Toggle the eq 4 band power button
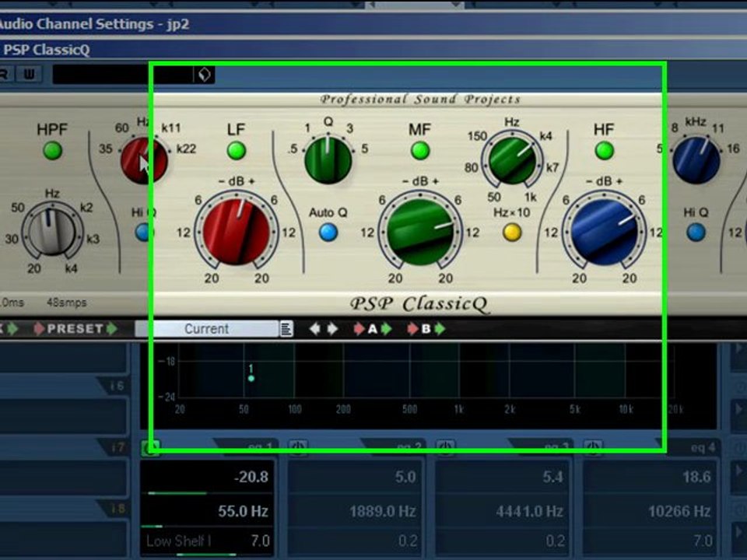Image resolution: width=747 pixels, height=560 pixels. [594, 448]
